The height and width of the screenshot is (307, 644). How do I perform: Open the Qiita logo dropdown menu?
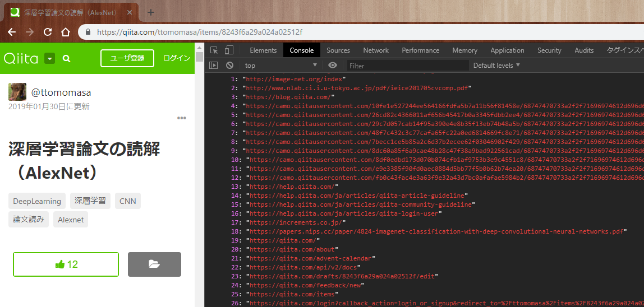pos(50,58)
